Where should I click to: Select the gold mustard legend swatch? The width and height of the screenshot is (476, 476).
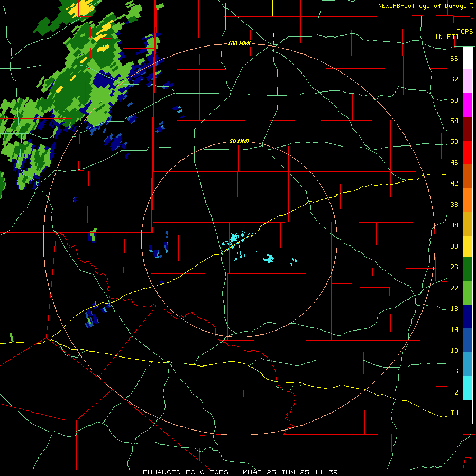click(x=467, y=224)
